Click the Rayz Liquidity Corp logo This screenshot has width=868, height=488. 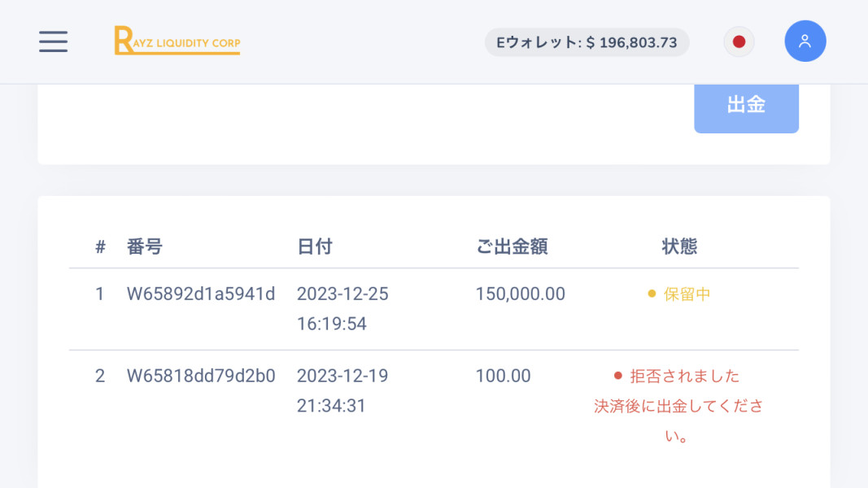click(177, 41)
